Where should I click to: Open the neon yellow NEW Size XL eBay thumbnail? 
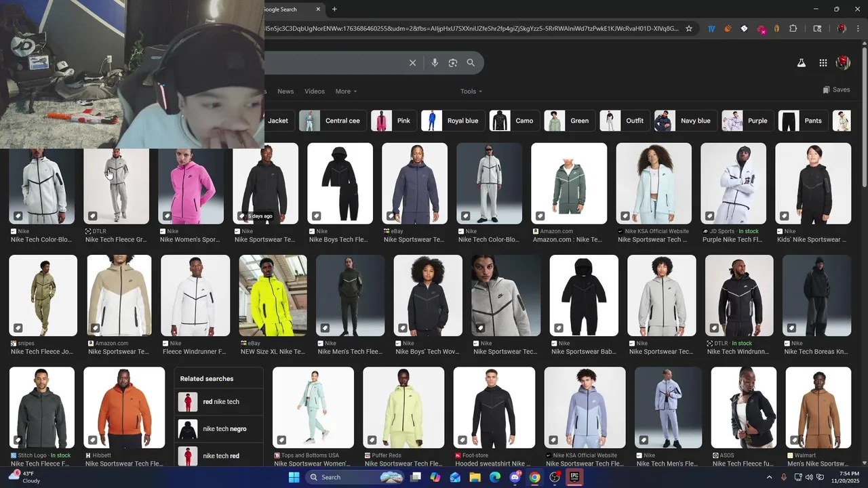273,296
